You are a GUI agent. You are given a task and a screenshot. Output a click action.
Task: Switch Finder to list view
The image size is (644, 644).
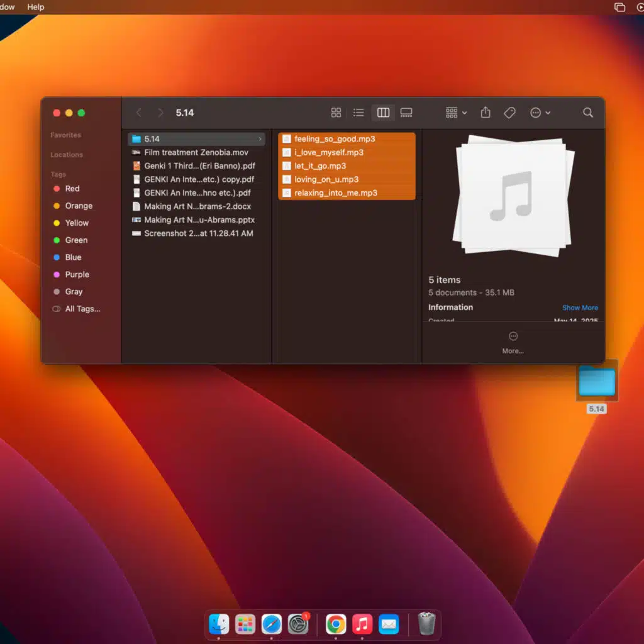[358, 113]
